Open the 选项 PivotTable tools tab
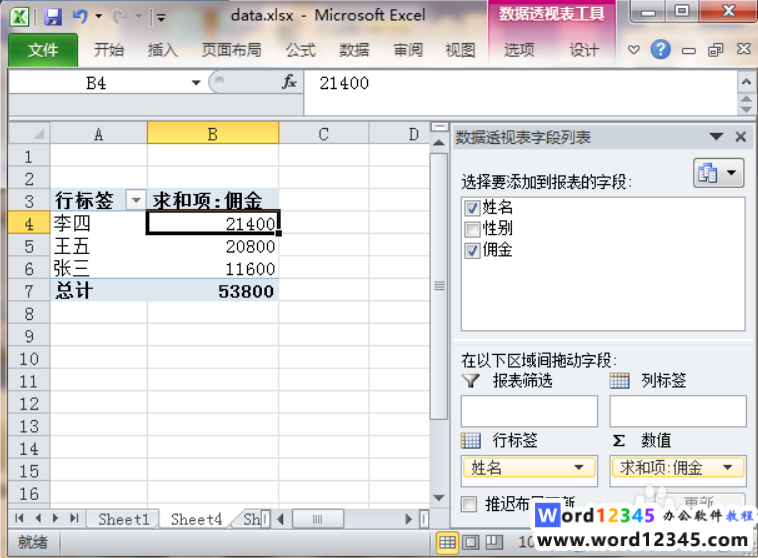The height and width of the screenshot is (558, 758). 519,50
